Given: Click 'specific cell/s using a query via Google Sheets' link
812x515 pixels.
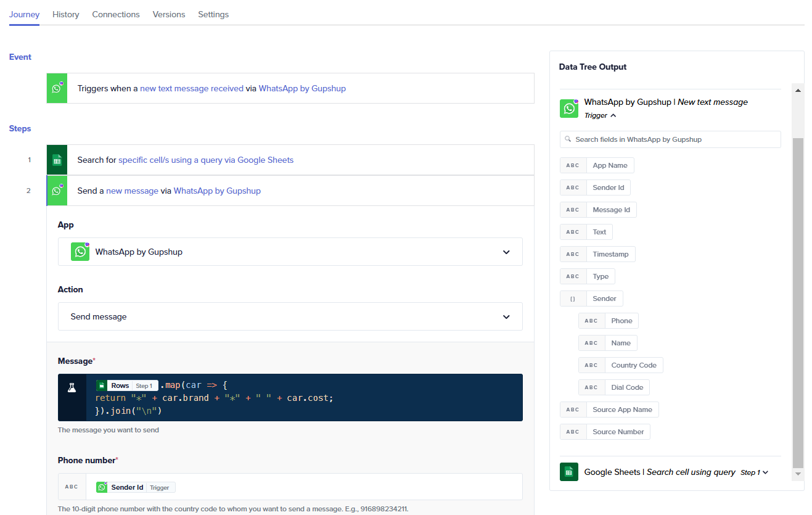Looking at the screenshot, I should pyautogui.click(x=206, y=160).
